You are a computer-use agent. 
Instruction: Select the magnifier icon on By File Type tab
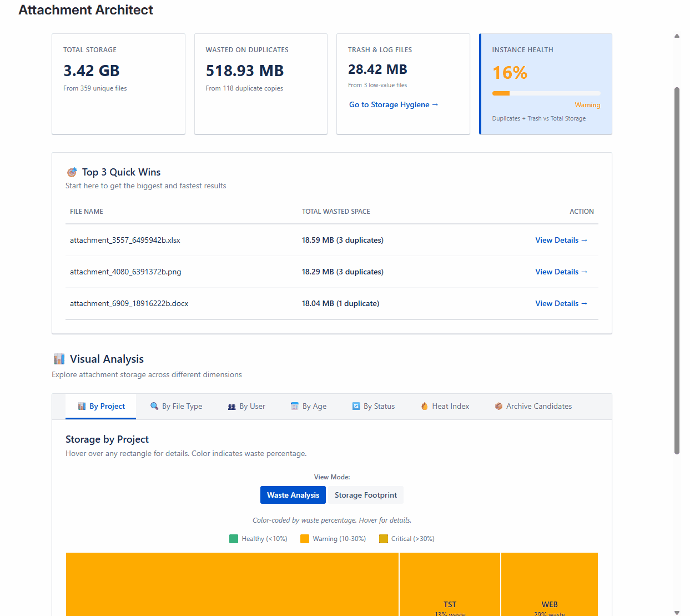tap(154, 406)
